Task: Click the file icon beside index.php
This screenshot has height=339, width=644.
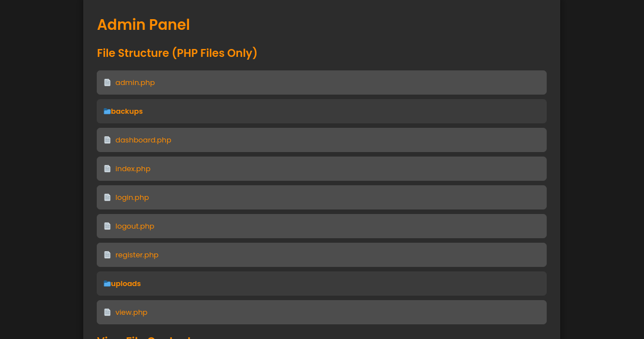Action: pyautogui.click(x=107, y=169)
